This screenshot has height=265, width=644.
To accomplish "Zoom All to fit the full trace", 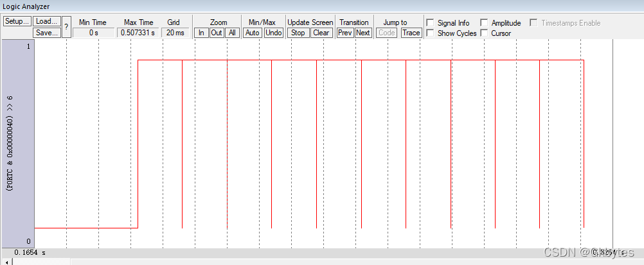I will 232,33.
